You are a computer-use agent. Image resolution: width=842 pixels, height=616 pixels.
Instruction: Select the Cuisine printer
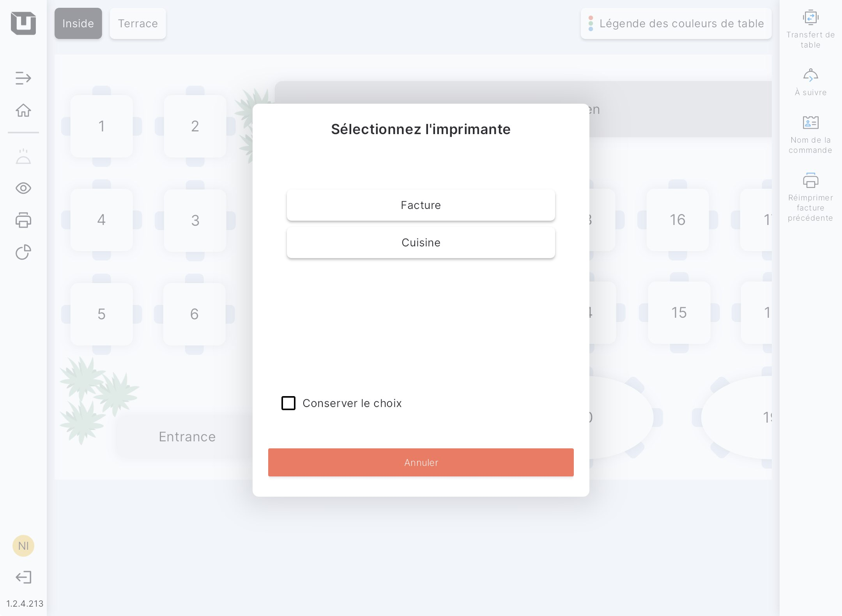click(x=421, y=243)
